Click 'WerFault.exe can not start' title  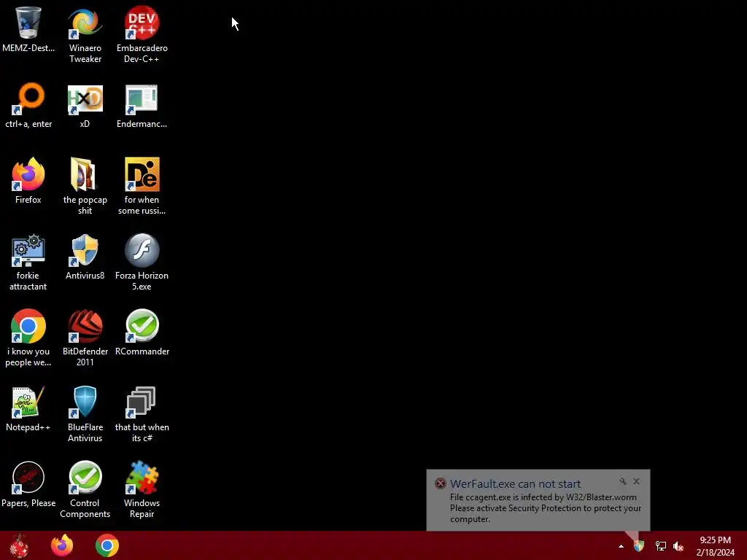coord(516,484)
